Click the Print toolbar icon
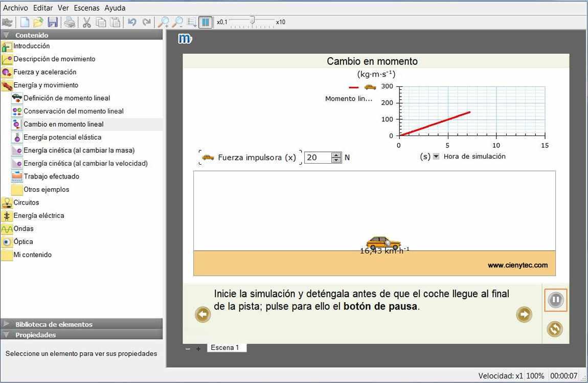The image size is (588, 383). 70,22
